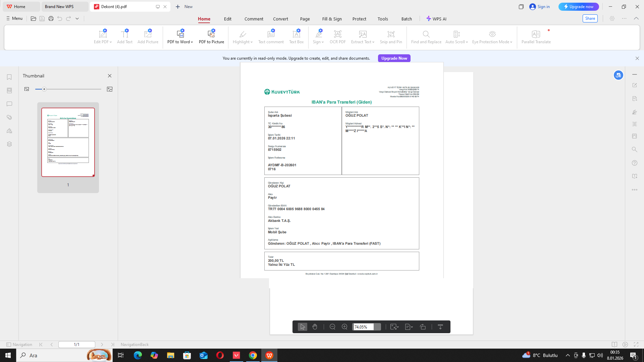
Task: Insert a Text Box
Action: (297, 37)
